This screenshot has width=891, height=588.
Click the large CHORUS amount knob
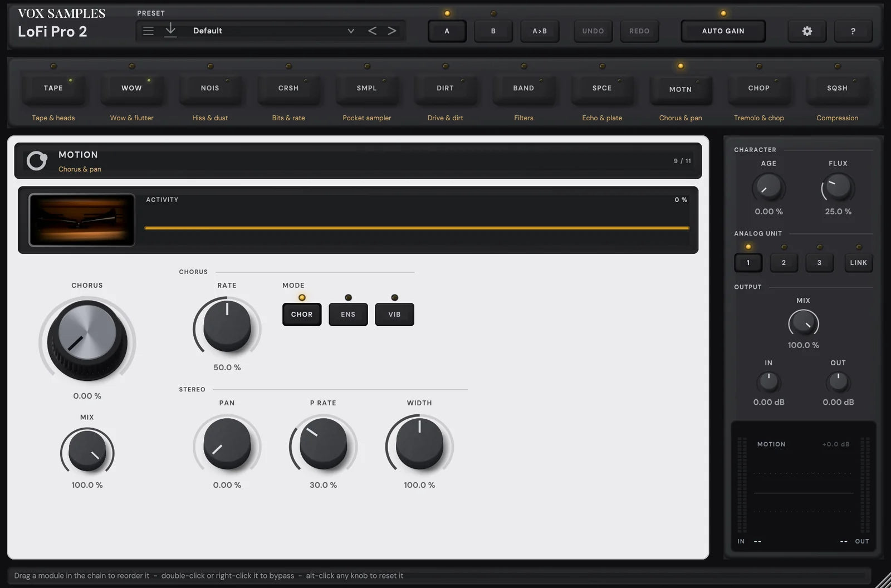tap(87, 340)
